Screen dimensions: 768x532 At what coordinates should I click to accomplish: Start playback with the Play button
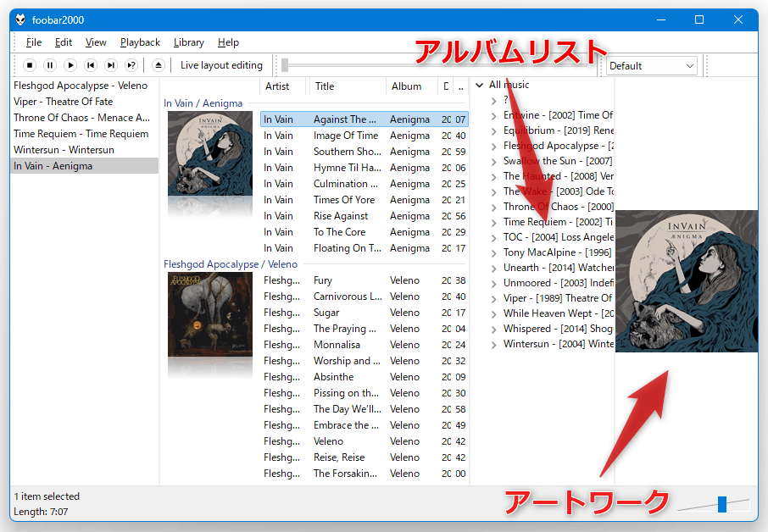coord(70,65)
